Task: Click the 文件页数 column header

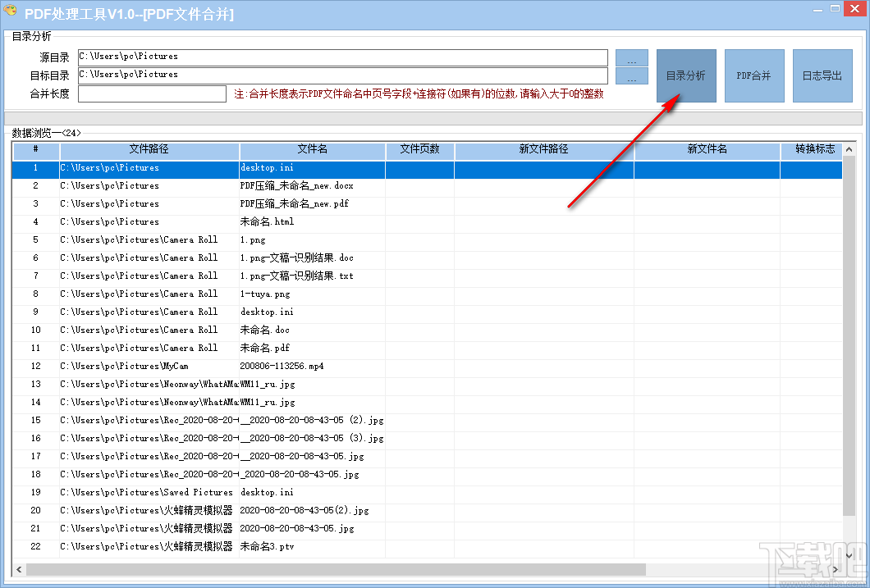Action: [x=420, y=149]
